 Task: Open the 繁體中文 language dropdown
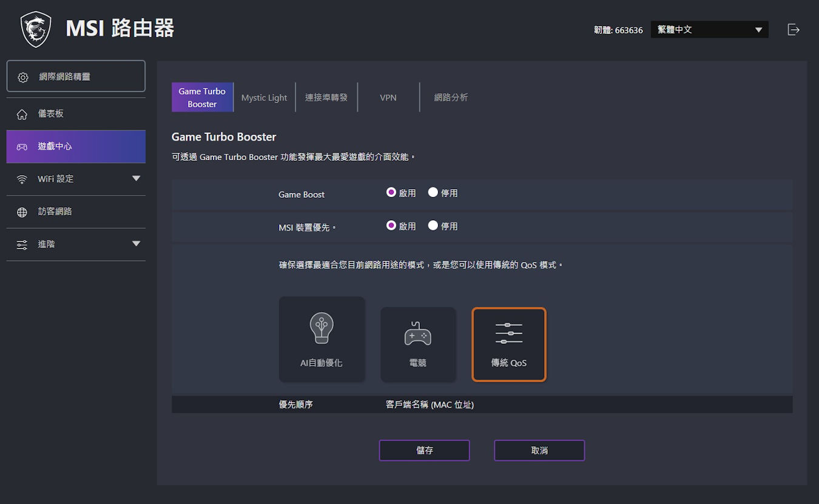pyautogui.click(x=710, y=29)
